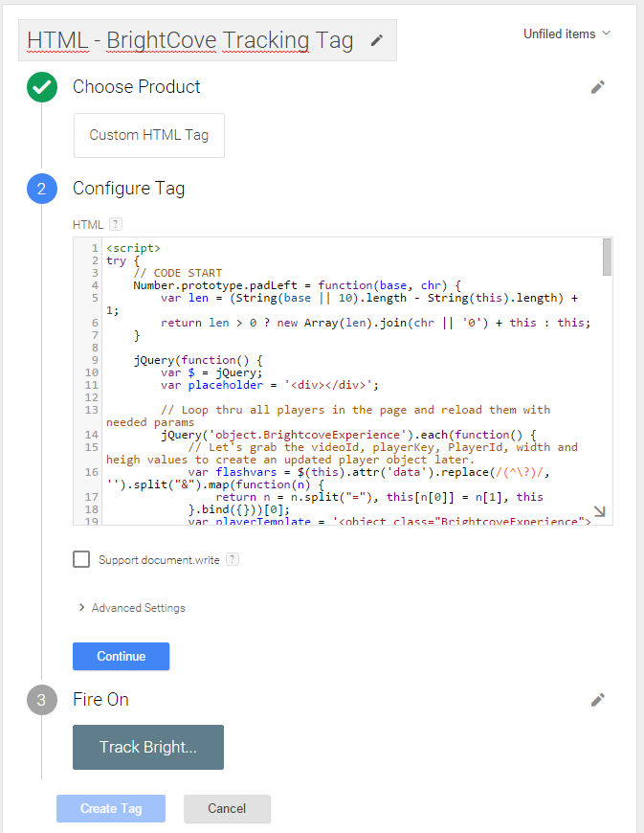Click 'jQuery(function() {' code line
This screenshot has height=833, width=644.
pyautogui.click(x=198, y=360)
